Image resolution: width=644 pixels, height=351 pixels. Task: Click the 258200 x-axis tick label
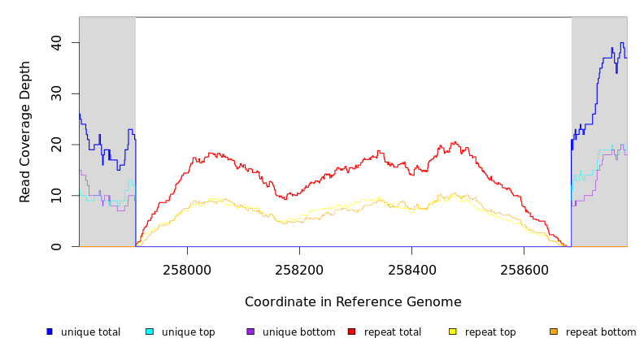(299, 271)
